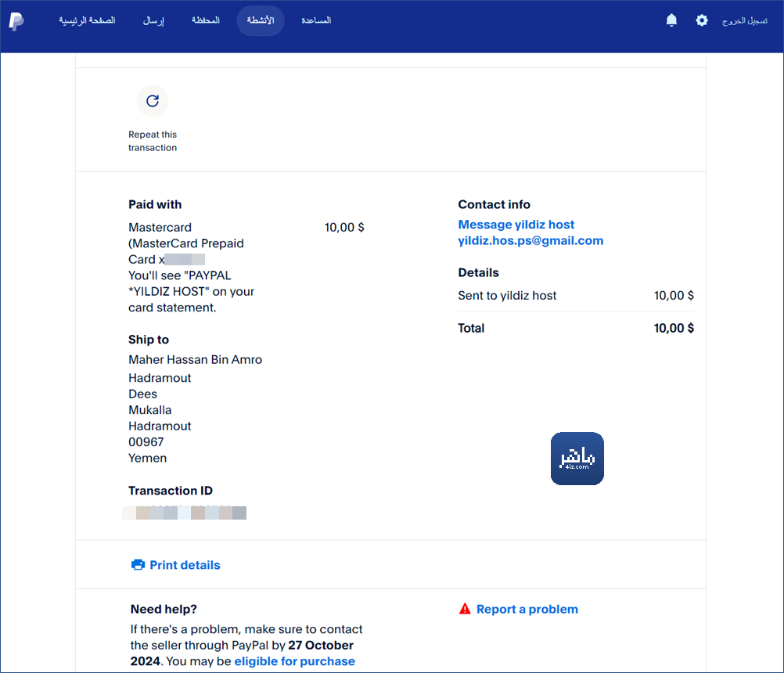The image size is (784, 673).
Task: Click the Yemen country line
Action: pyautogui.click(x=148, y=458)
